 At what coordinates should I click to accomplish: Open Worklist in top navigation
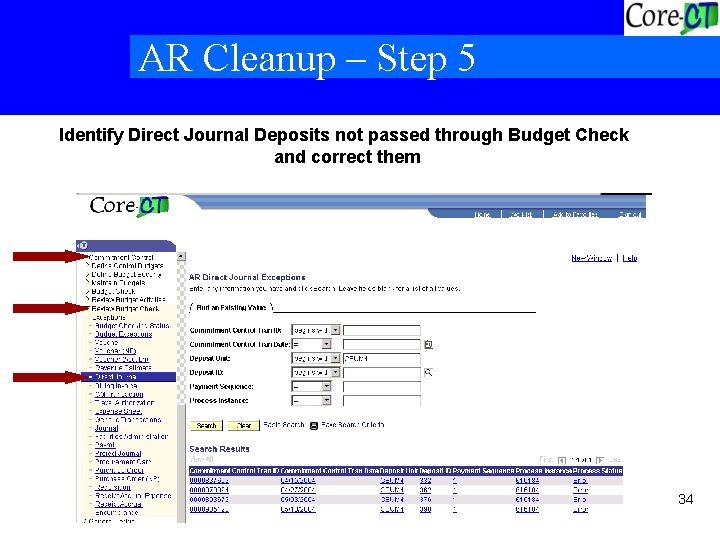point(521,214)
